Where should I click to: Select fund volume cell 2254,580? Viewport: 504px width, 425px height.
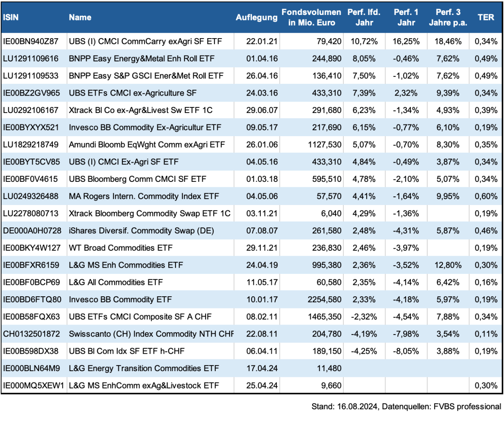(324, 300)
